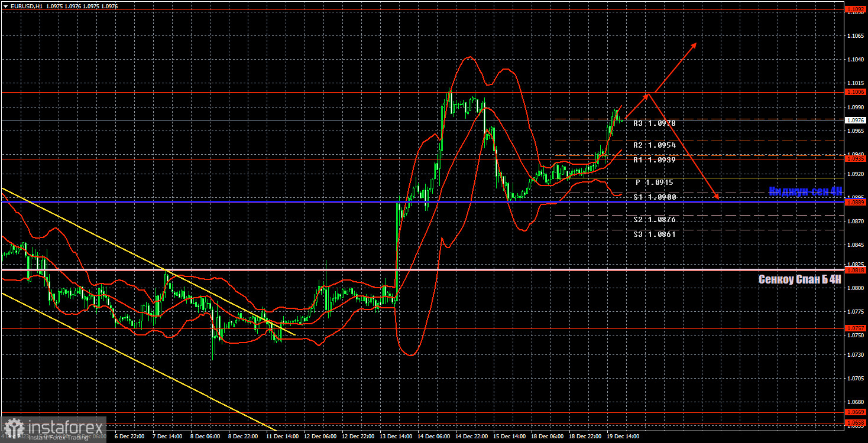Click the Senkou Span B 4H label
Screen dimensions: 868x443
click(800, 279)
